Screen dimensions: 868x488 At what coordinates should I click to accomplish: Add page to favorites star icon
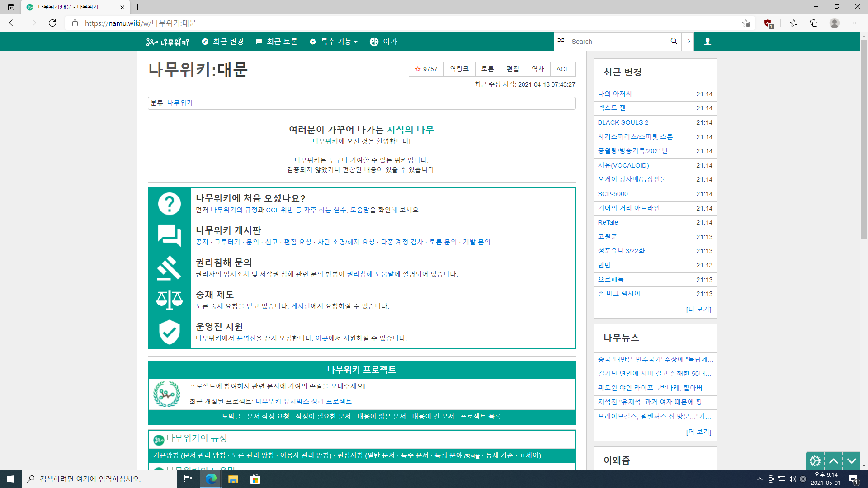[x=746, y=23]
